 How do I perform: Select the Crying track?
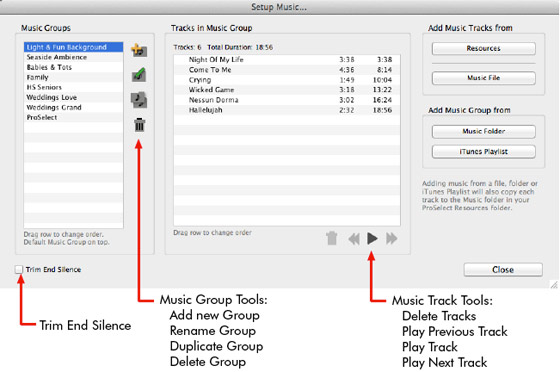(x=287, y=80)
